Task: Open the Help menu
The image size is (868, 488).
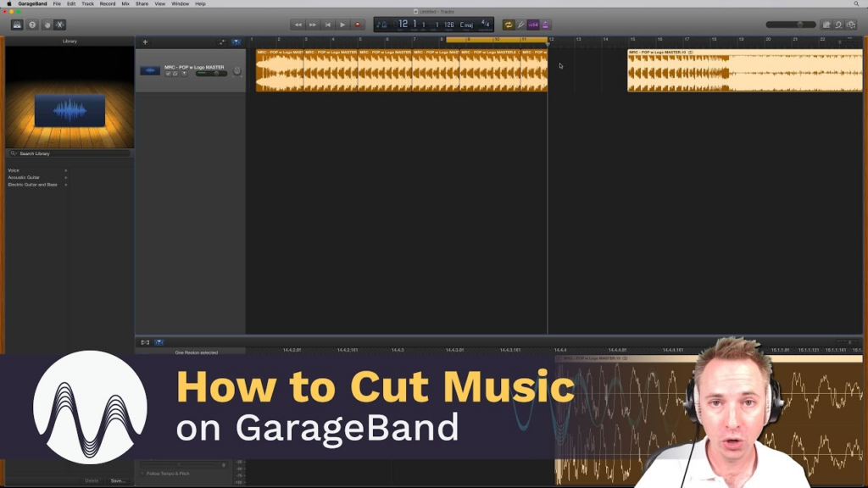Action: pyautogui.click(x=200, y=4)
